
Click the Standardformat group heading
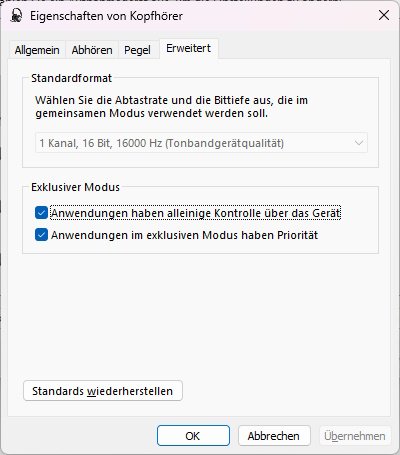[72, 78]
